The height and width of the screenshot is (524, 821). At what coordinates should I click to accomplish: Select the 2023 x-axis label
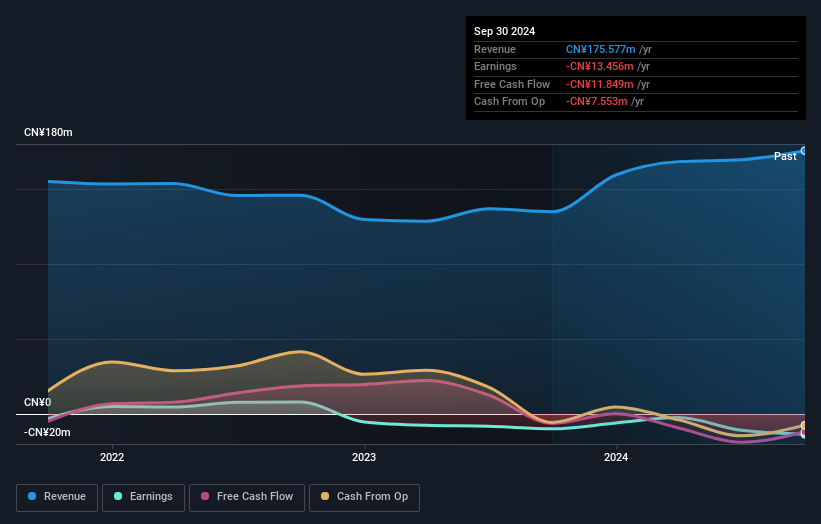(364, 458)
